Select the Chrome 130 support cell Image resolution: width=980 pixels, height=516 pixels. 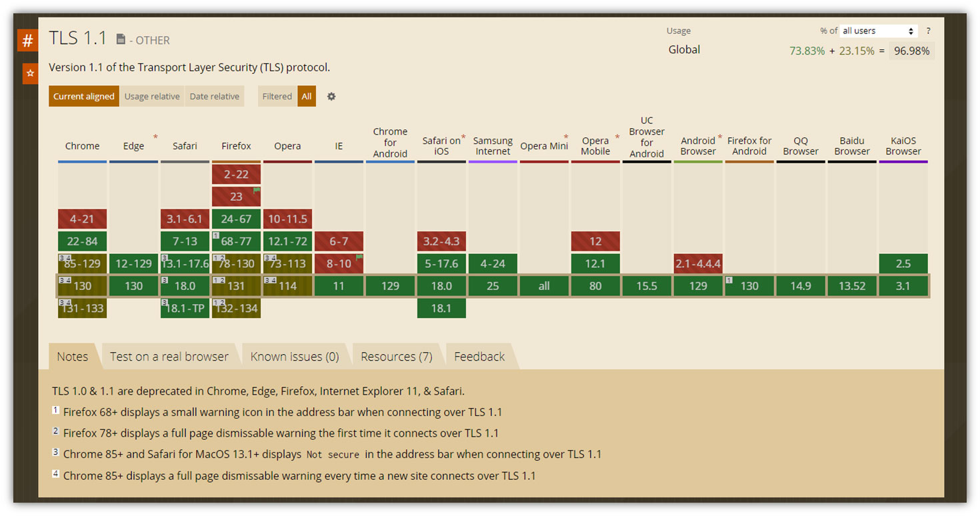tap(82, 285)
